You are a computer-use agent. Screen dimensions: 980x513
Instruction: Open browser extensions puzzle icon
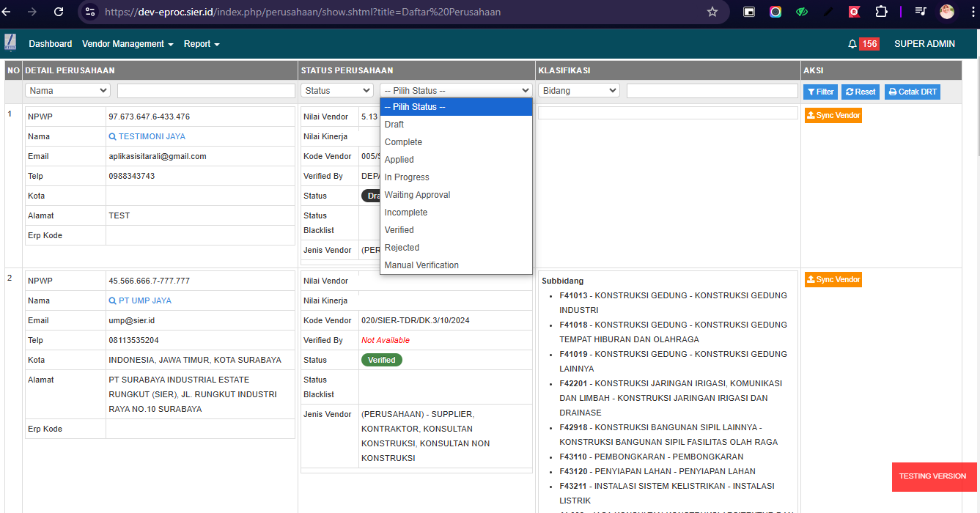click(x=881, y=12)
